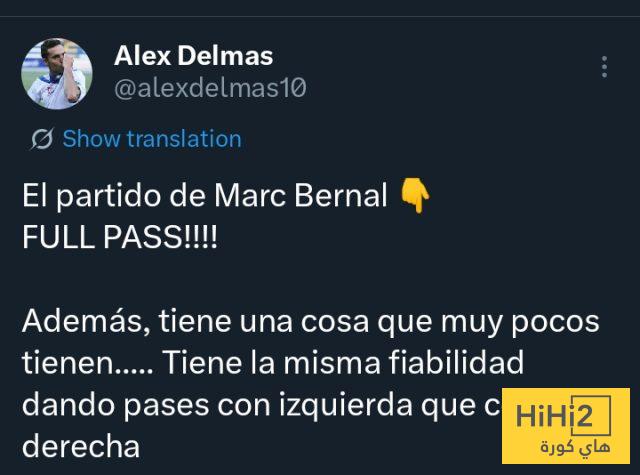This screenshot has width=640, height=475.
Task: Open the Alex Delmas display name
Action: pyautogui.click(x=193, y=55)
